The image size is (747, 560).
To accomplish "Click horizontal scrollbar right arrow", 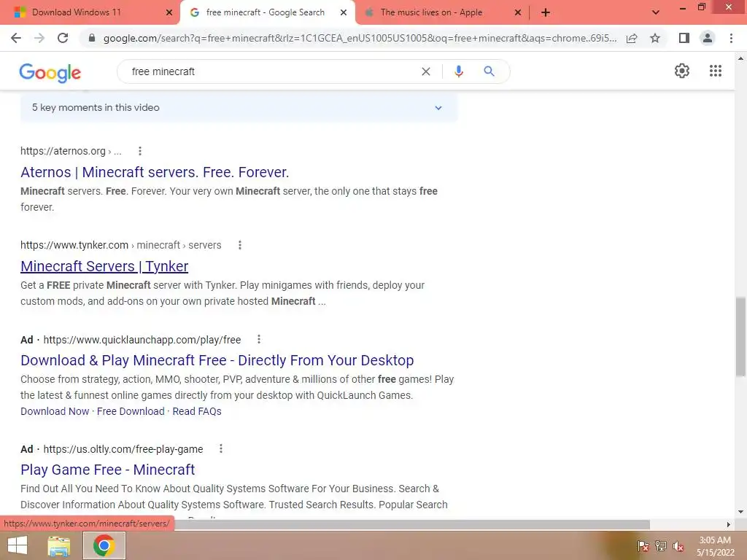I will pyautogui.click(x=729, y=524).
